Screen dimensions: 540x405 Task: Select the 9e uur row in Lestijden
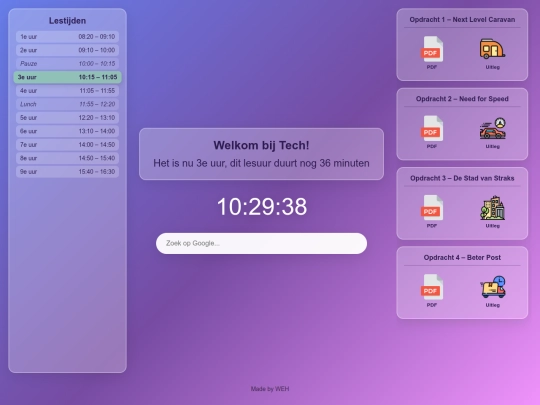pos(68,172)
